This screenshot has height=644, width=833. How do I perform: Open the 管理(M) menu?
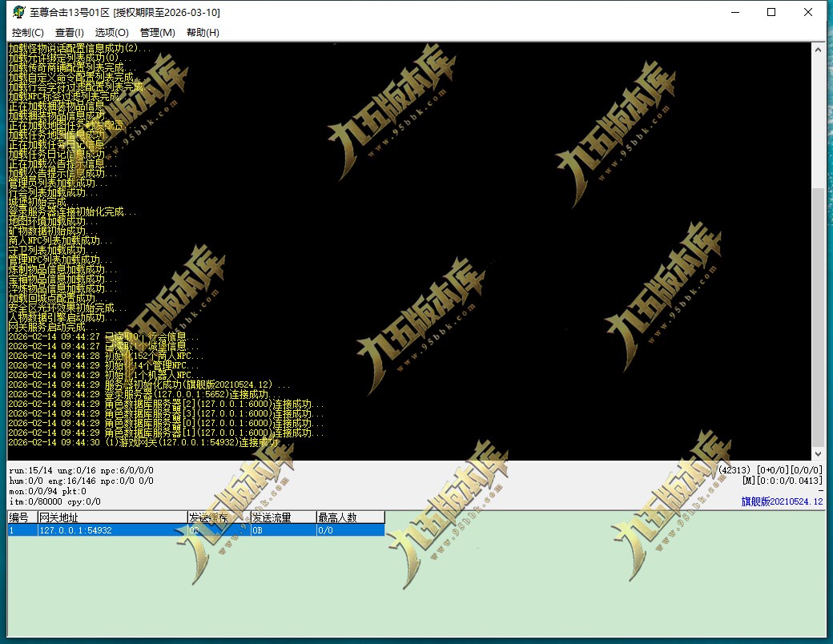point(157,32)
